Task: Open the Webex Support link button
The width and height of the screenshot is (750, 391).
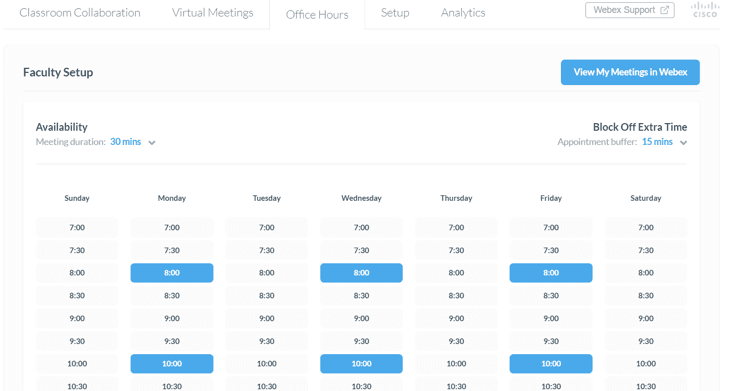Action: click(x=629, y=10)
